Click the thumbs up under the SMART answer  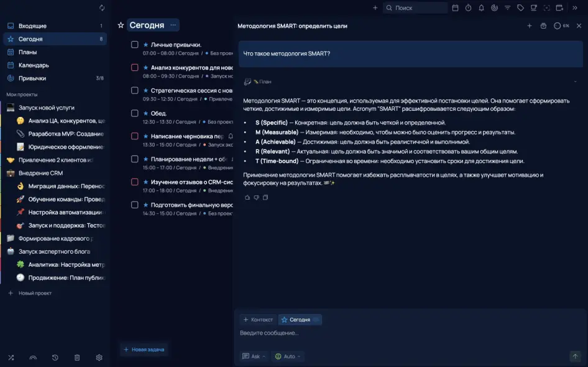(247, 198)
